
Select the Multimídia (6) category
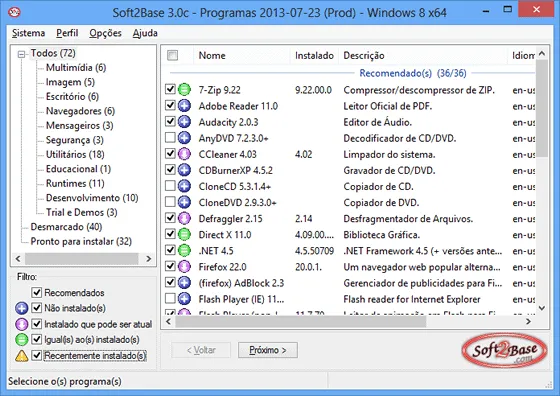coord(76,67)
